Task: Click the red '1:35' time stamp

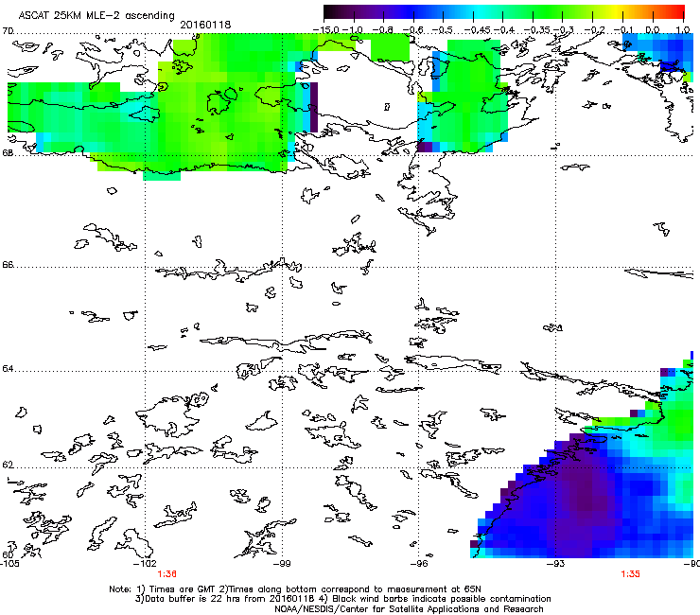Action: (630, 574)
